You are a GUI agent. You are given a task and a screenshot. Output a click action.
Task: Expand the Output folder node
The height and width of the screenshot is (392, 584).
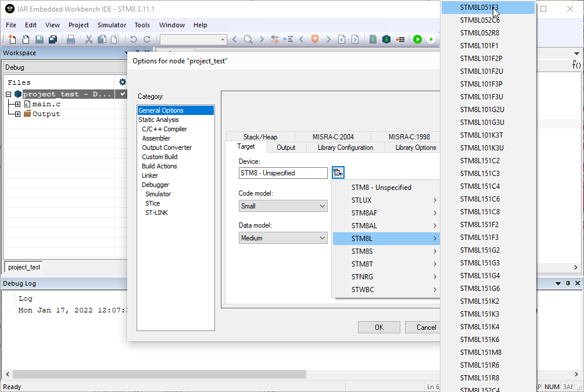click(17, 114)
